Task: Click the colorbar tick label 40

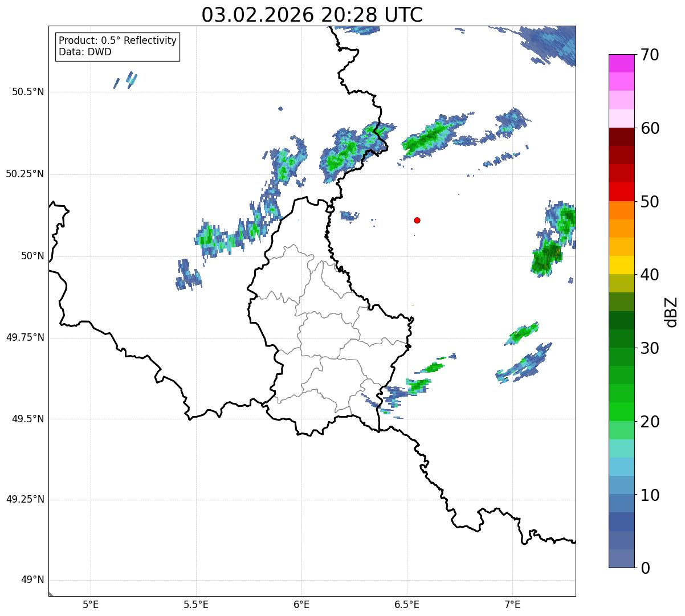Action: [x=650, y=275]
